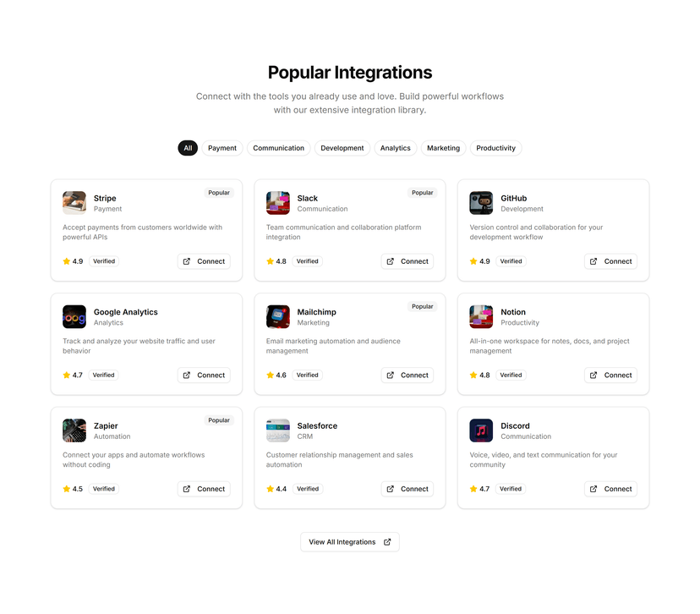Open the Google Analytics logo icon
The width and height of the screenshot is (700, 614).
[x=74, y=316]
